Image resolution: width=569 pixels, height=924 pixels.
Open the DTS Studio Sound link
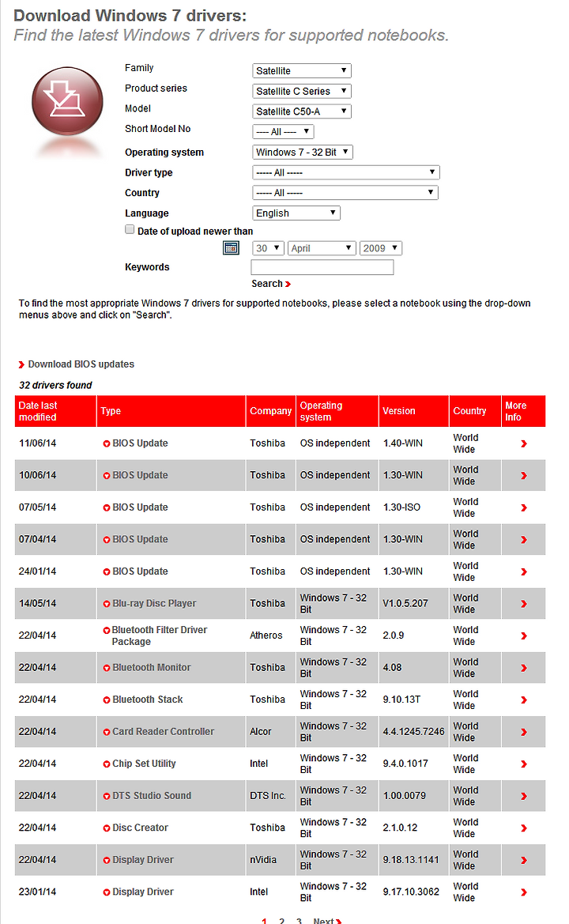pos(152,795)
